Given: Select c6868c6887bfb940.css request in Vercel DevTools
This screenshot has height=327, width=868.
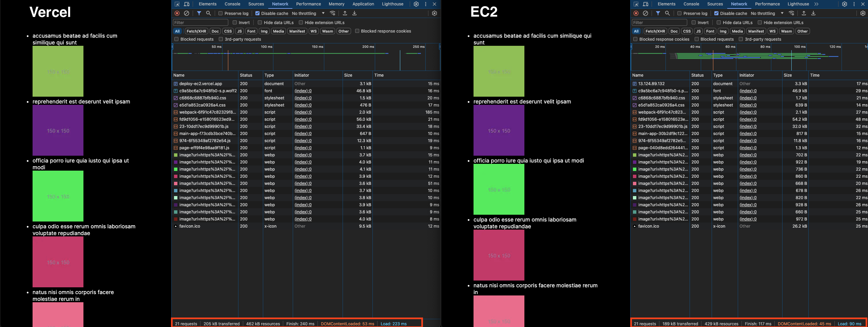Looking at the screenshot, I should pyautogui.click(x=306, y=98).
